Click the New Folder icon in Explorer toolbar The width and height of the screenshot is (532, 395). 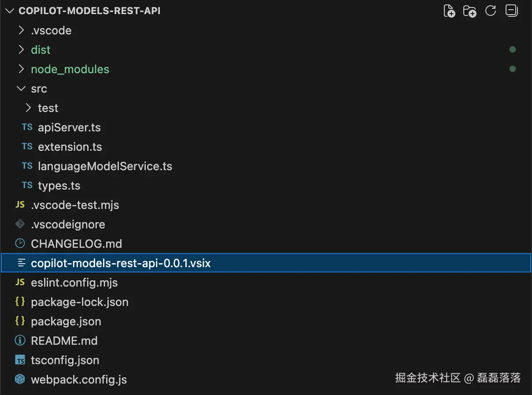tap(470, 11)
